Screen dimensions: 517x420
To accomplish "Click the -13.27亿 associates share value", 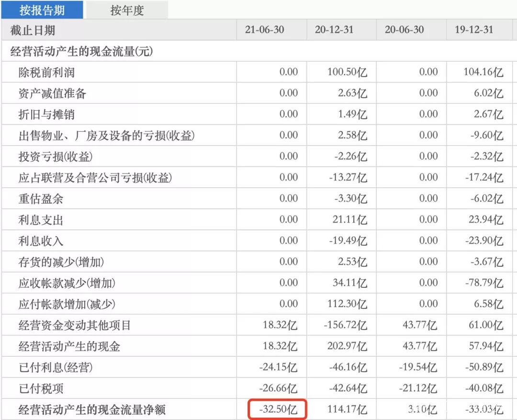I will pos(348,178).
